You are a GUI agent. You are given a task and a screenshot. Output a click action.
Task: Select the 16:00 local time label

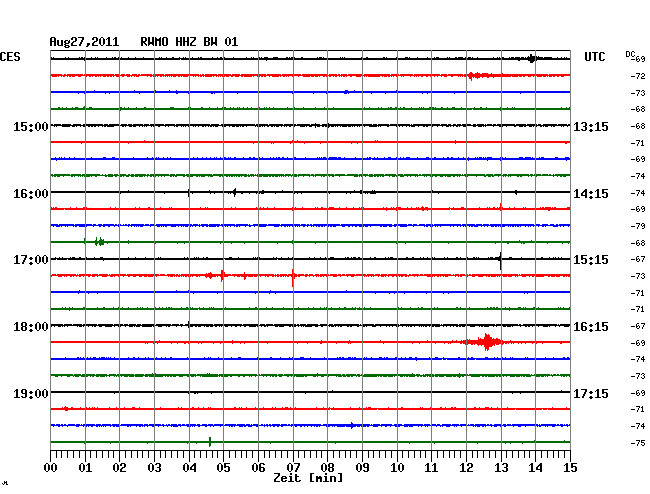coord(31,194)
